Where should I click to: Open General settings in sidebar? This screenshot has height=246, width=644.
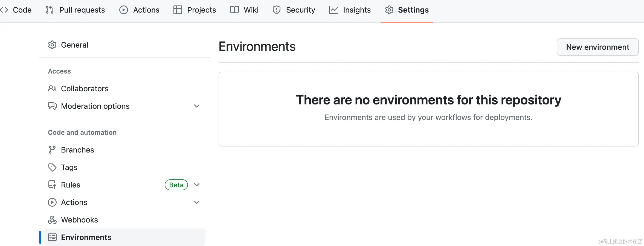tap(124, 45)
